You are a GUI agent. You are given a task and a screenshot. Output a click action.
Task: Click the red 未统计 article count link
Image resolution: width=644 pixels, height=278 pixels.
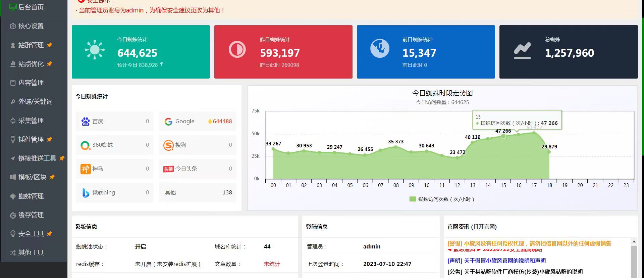272,264
